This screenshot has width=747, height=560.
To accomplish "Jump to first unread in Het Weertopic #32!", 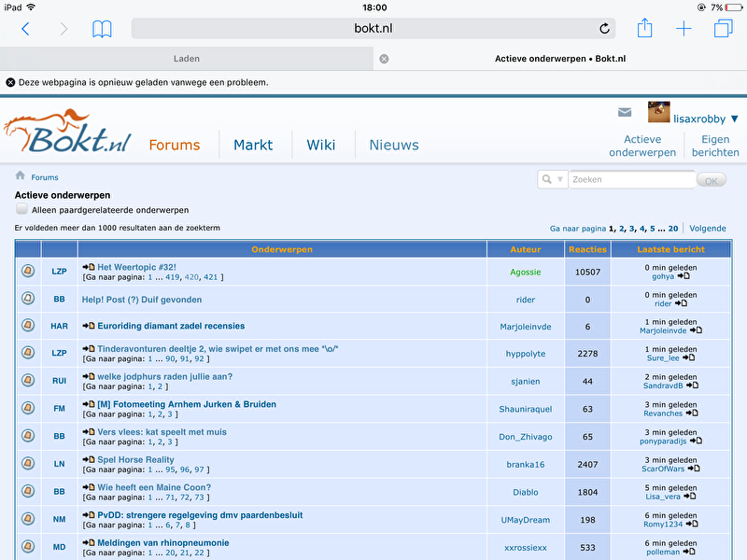I will coord(89,267).
